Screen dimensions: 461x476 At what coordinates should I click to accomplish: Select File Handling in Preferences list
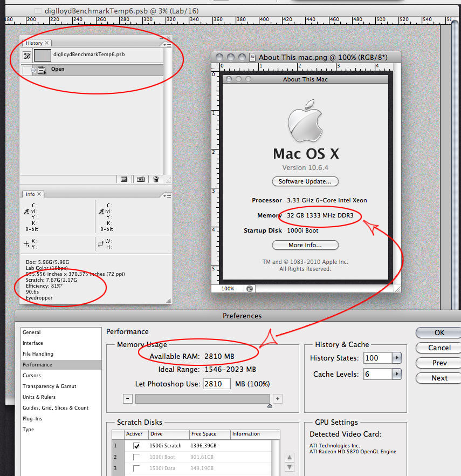click(61, 354)
